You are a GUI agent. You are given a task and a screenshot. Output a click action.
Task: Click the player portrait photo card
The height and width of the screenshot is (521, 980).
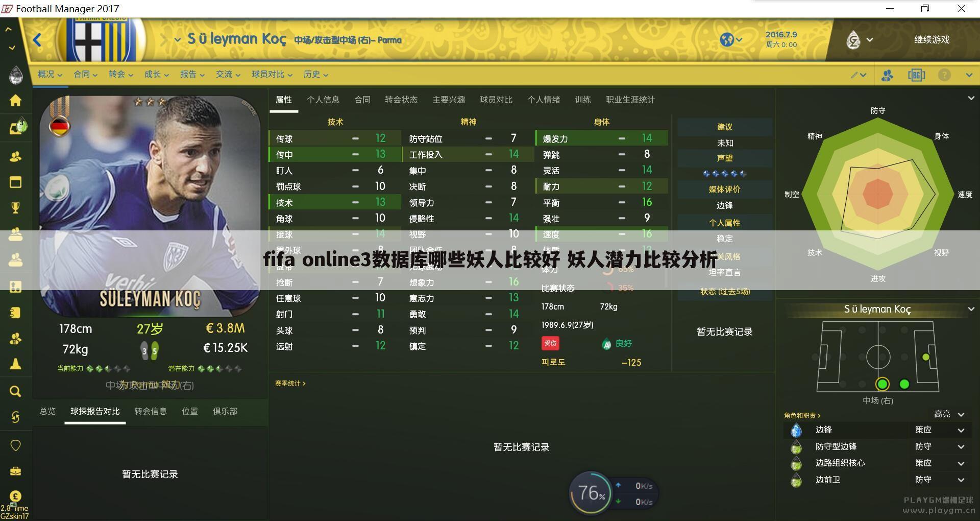[150, 206]
